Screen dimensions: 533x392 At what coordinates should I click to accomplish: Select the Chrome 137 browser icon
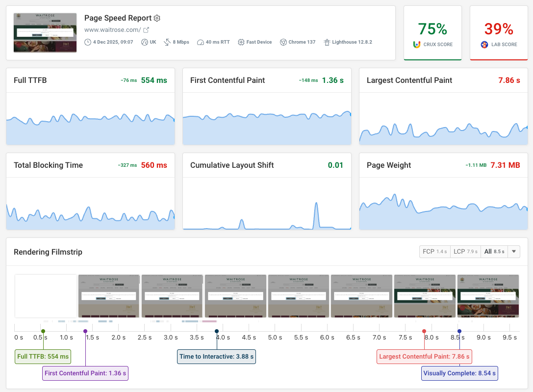coord(283,42)
